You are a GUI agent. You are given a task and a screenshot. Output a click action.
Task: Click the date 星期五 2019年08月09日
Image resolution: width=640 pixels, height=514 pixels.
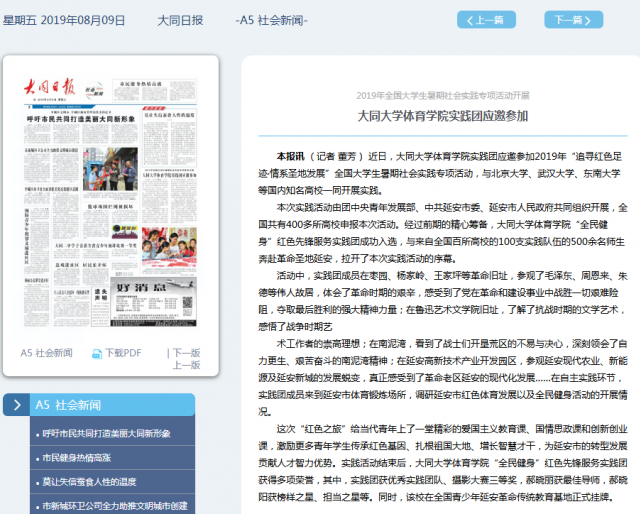(x=65, y=20)
